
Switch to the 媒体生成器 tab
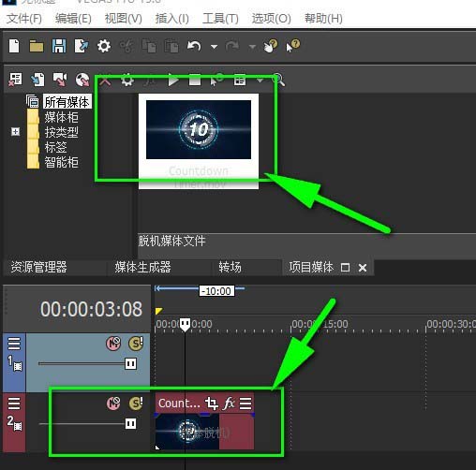pyautogui.click(x=142, y=267)
